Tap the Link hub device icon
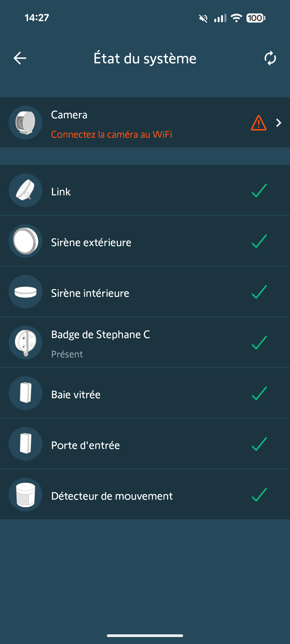The height and width of the screenshot is (644, 290). click(26, 190)
